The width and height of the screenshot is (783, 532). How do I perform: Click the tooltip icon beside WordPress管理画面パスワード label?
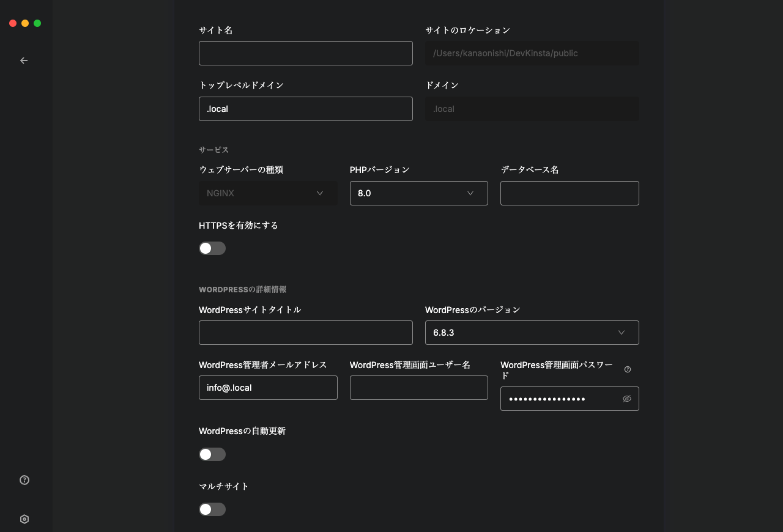[628, 369]
